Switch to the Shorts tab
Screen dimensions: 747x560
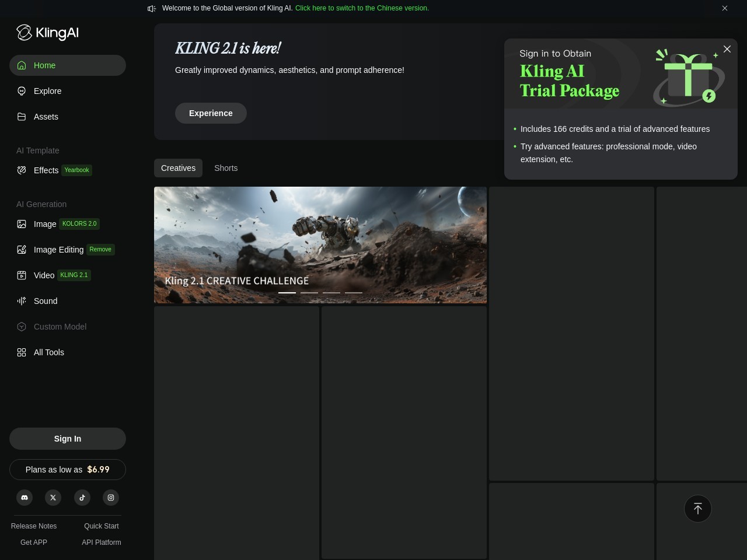[226, 168]
